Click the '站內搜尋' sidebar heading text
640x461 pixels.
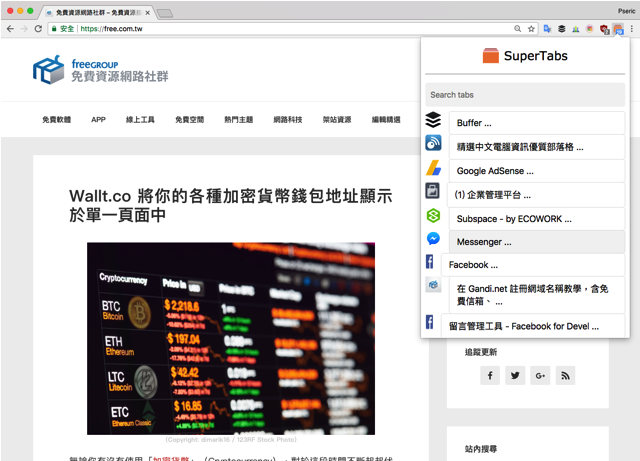coord(481,449)
